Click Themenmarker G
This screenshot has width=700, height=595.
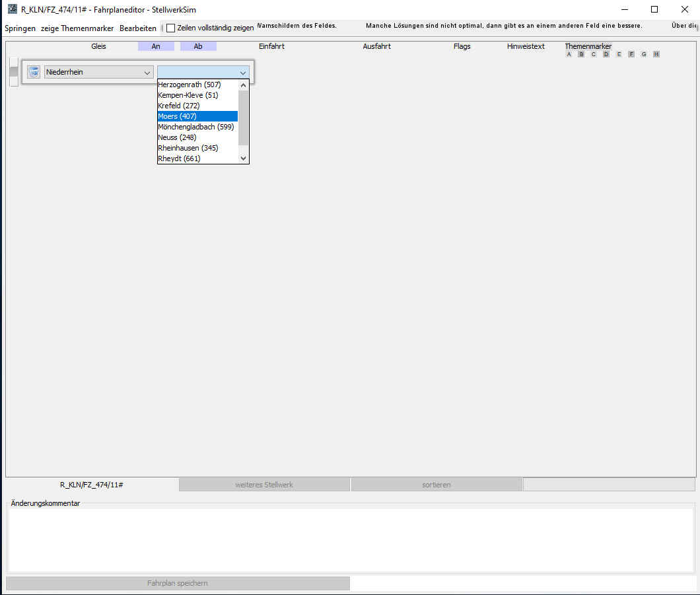tap(644, 54)
